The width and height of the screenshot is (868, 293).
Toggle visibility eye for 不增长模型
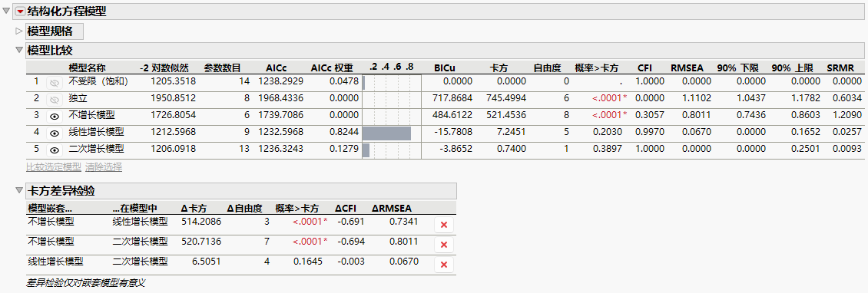[55, 117]
